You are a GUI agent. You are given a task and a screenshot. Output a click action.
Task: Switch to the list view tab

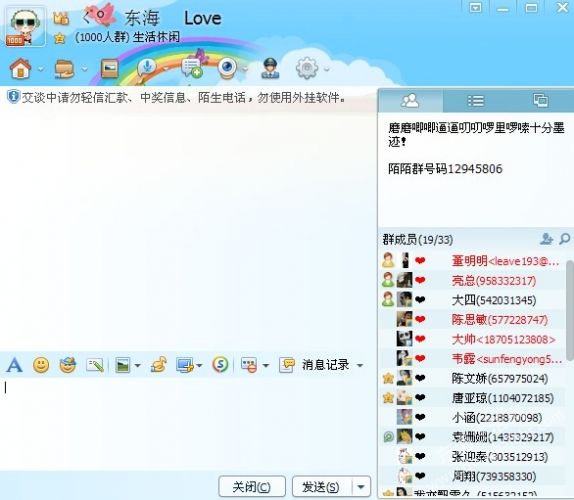pos(476,101)
